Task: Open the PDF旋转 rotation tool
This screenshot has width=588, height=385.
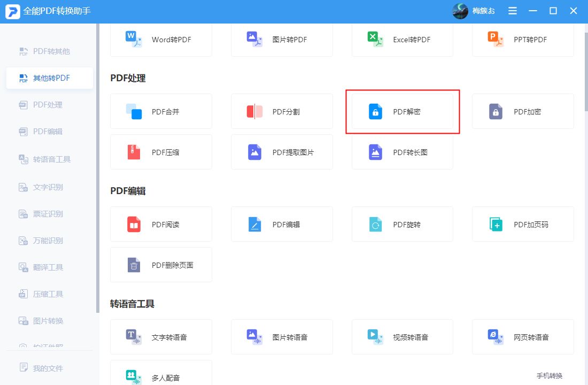Action: 402,224
